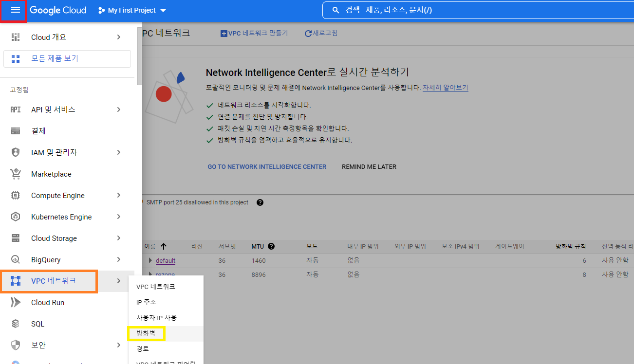Viewport: 634px width, 364px height.
Task: Click the API 및 서비스 icon
Action: point(16,109)
